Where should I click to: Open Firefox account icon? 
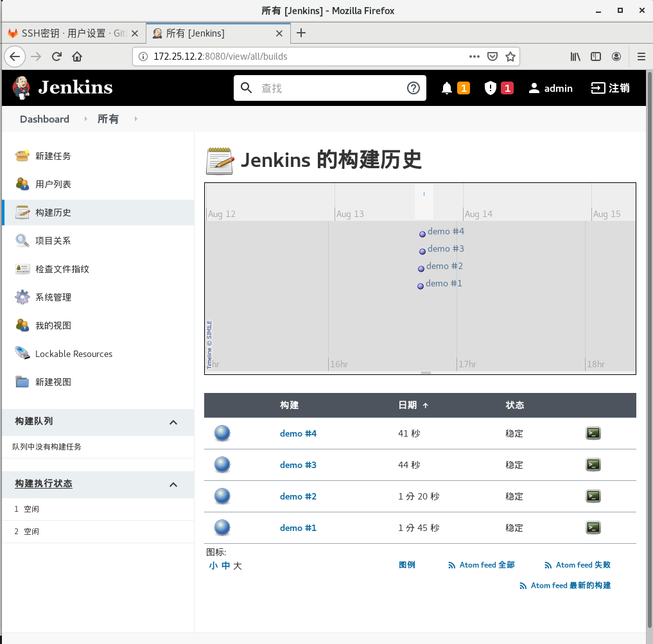(x=616, y=57)
